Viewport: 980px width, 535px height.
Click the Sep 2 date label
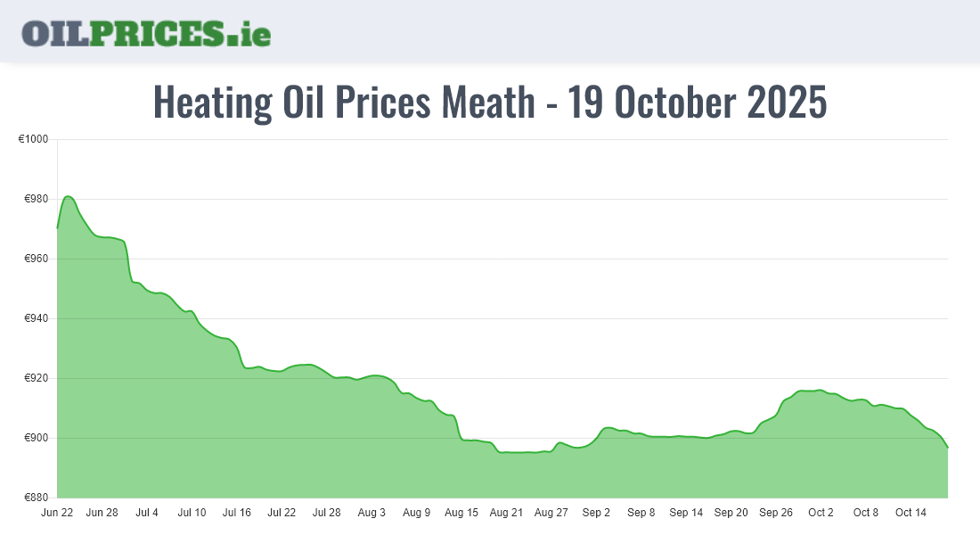(x=596, y=513)
